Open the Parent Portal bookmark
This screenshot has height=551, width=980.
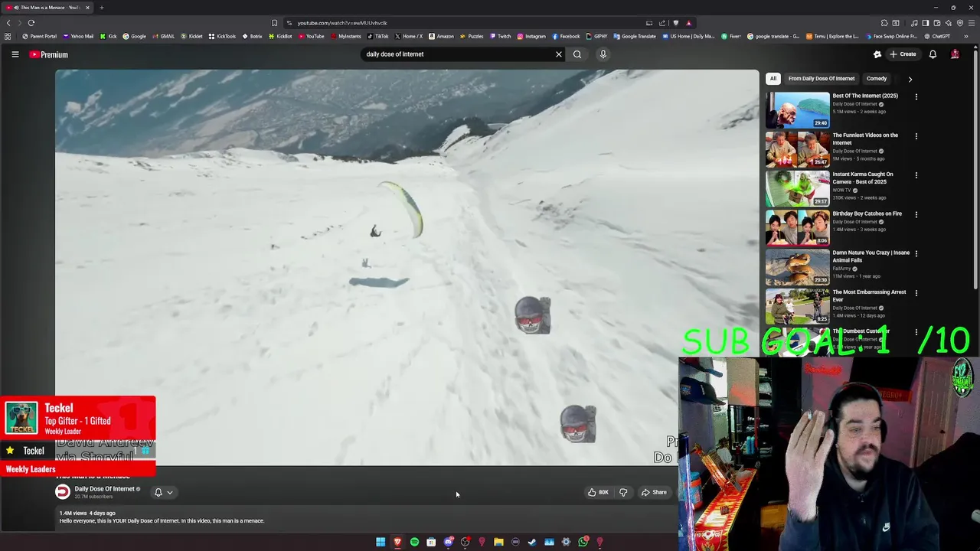coord(39,36)
